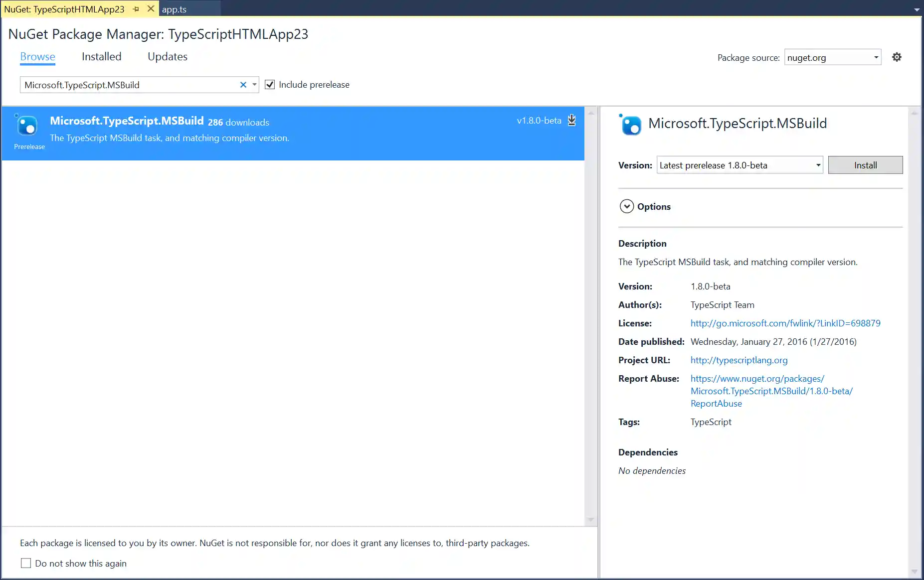
Task: Uncheck Include prerelease
Action: 269,84
